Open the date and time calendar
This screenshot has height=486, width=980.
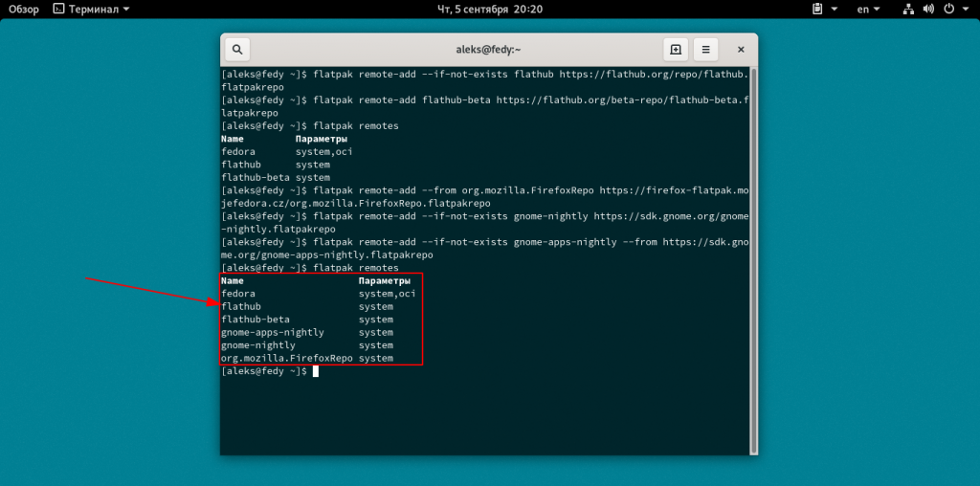[489, 9]
